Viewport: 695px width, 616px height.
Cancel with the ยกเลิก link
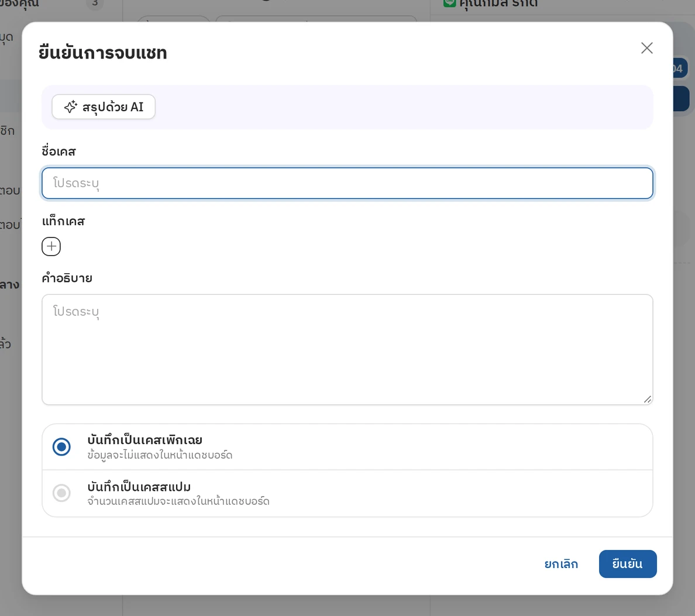[x=561, y=564]
